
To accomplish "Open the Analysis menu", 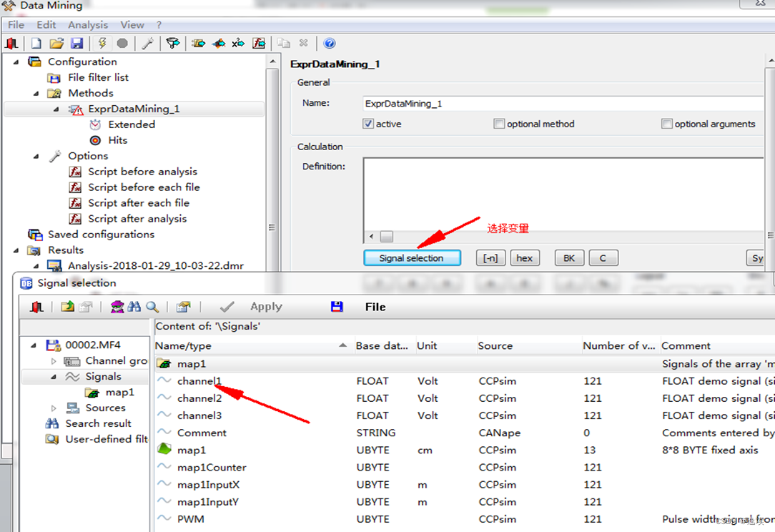I will coord(88,25).
